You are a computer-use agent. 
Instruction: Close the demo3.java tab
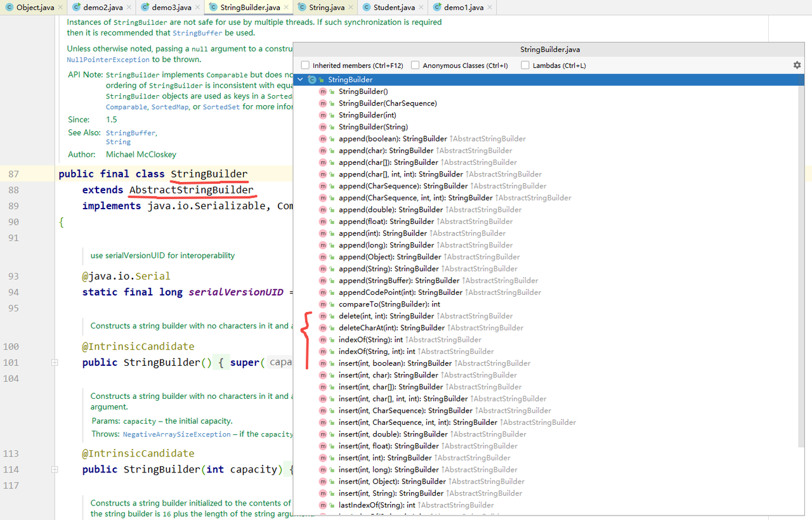click(x=197, y=8)
